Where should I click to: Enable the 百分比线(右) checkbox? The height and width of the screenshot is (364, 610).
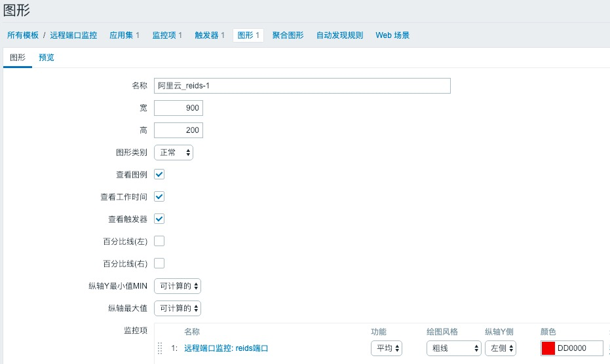click(159, 263)
